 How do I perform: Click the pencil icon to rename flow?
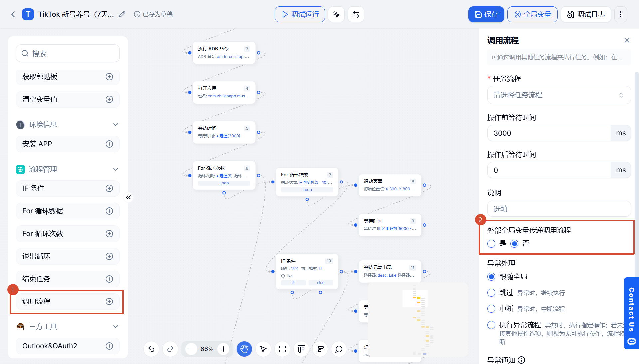[x=122, y=14]
